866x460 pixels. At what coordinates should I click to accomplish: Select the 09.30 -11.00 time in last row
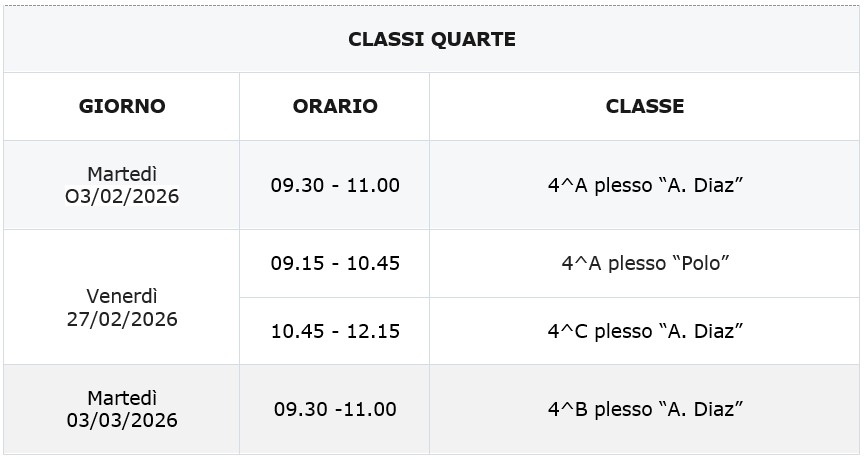point(335,409)
